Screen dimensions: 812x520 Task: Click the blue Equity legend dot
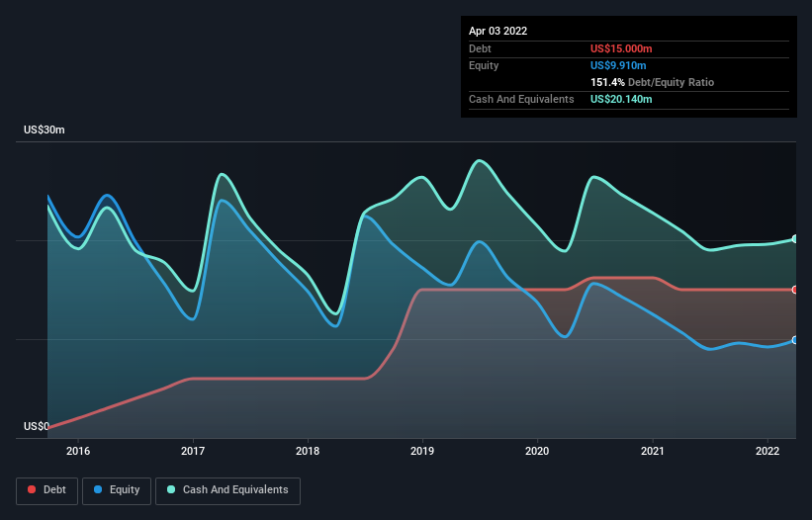pyautogui.click(x=98, y=489)
